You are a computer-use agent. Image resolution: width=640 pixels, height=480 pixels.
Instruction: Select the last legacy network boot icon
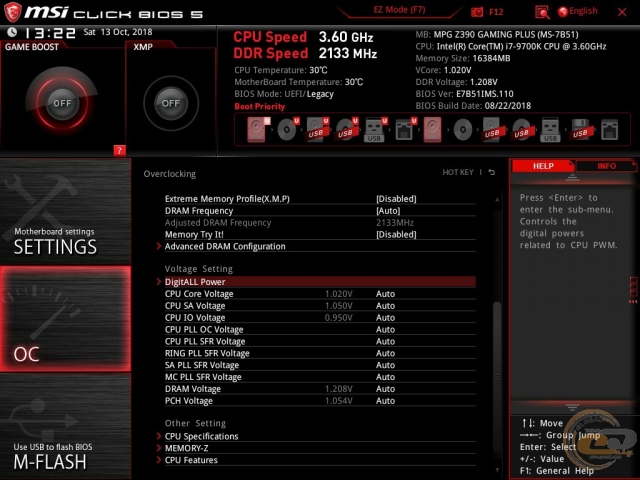(609, 130)
